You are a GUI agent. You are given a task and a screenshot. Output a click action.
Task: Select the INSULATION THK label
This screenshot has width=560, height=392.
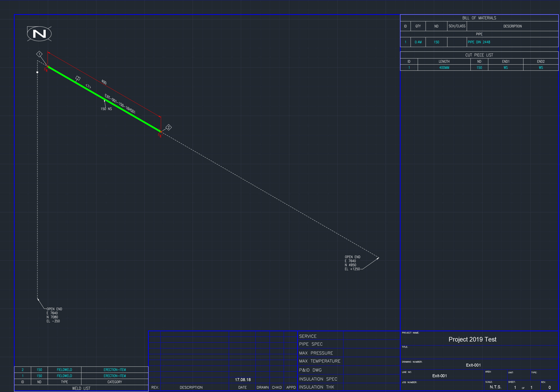pyautogui.click(x=316, y=387)
